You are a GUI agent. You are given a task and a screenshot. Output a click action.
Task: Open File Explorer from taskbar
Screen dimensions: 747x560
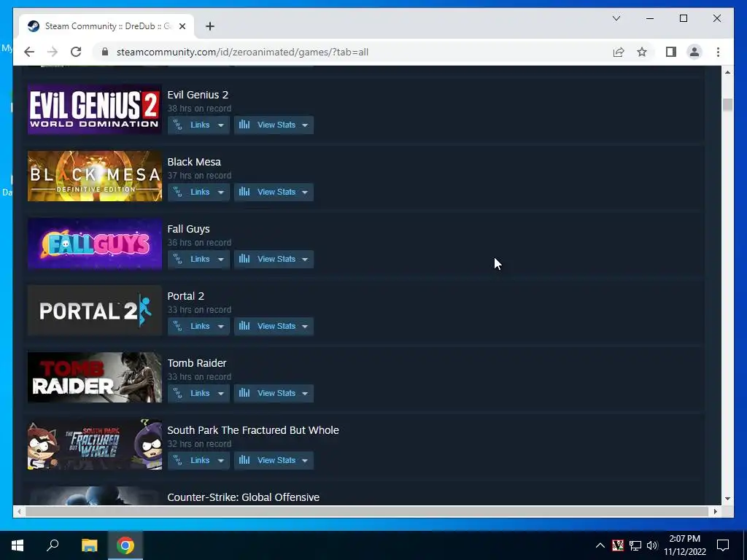[x=89, y=545]
